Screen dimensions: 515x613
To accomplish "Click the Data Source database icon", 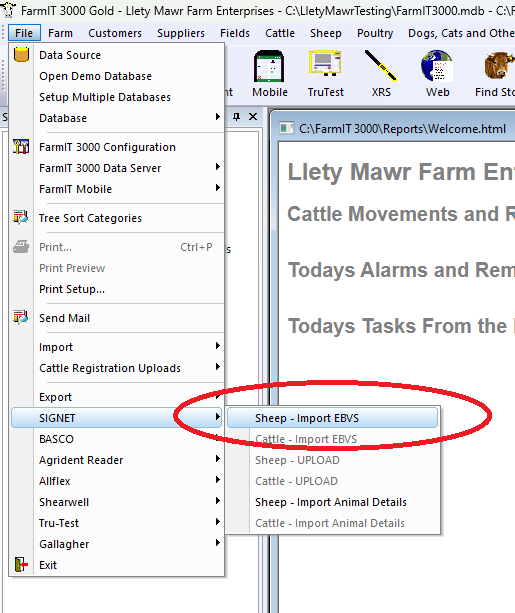I will [x=21, y=54].
